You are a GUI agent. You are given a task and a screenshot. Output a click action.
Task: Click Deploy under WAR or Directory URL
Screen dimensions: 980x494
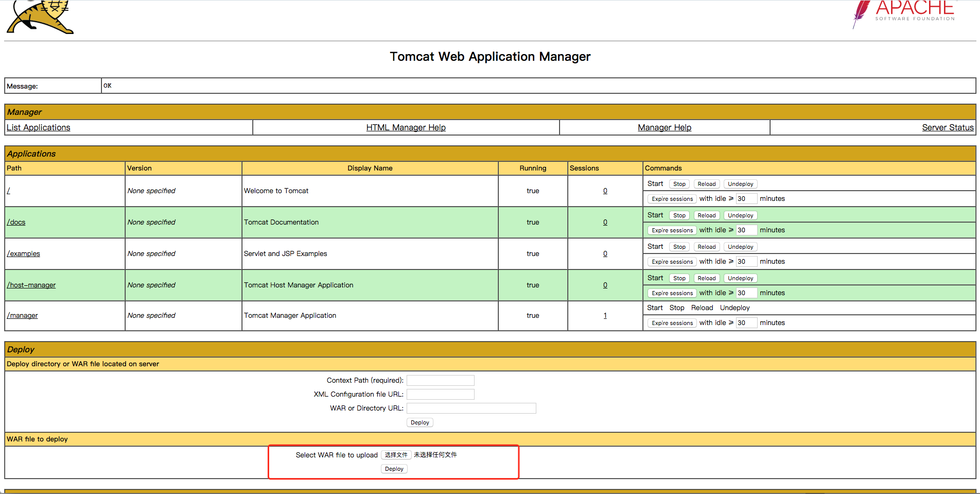[x=420, y=422]
